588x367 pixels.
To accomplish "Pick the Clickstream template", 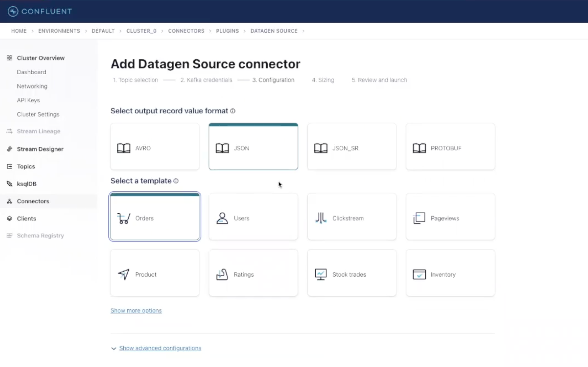I will (352, 216).
